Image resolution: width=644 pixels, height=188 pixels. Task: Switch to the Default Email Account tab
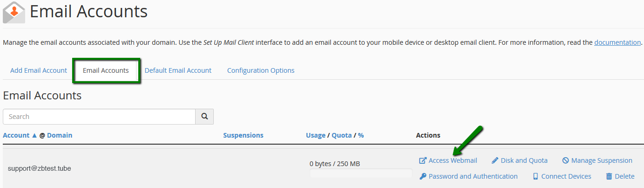click(178, 70)
